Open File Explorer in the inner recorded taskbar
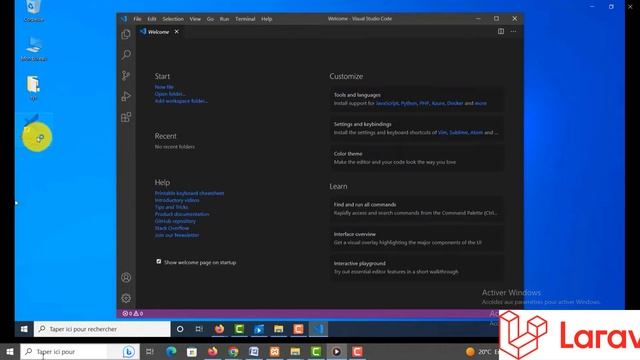This screenshot has height=360, width=640. tap(279, 329)
